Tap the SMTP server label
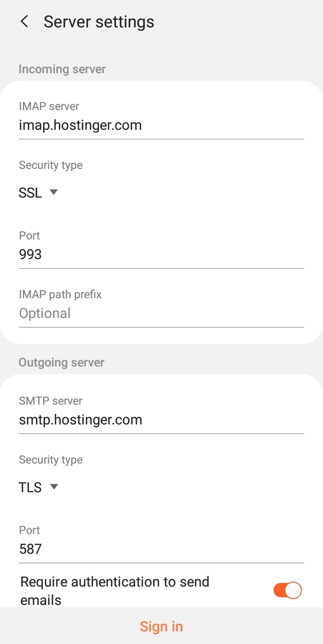 50,401
